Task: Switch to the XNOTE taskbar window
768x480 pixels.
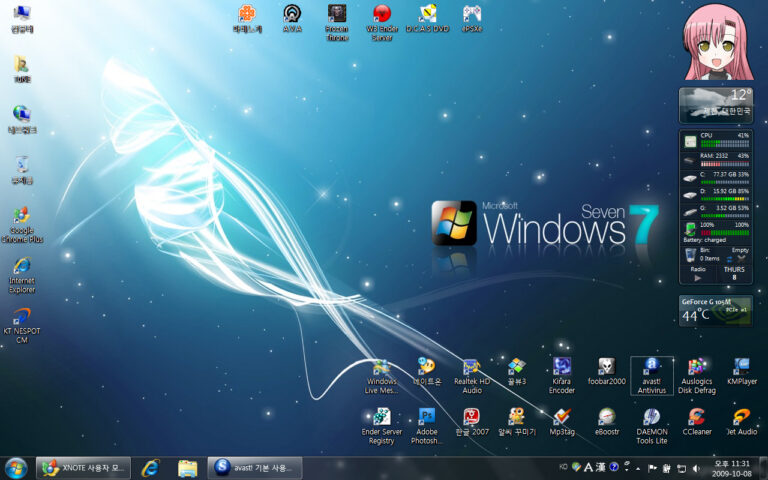Action: pos(83,468)
